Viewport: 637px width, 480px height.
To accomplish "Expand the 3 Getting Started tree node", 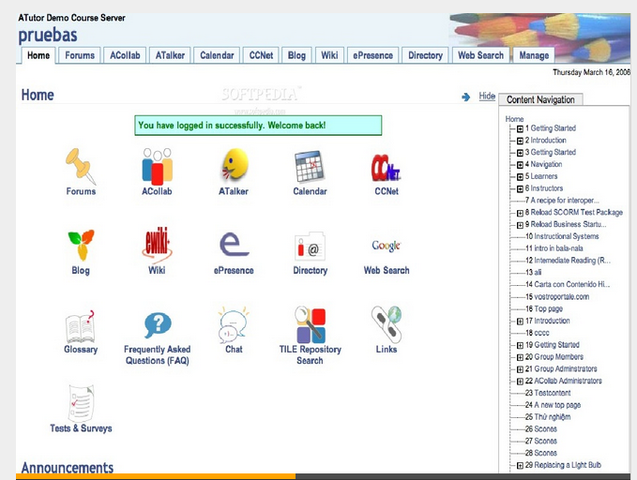I will (520, 153).
